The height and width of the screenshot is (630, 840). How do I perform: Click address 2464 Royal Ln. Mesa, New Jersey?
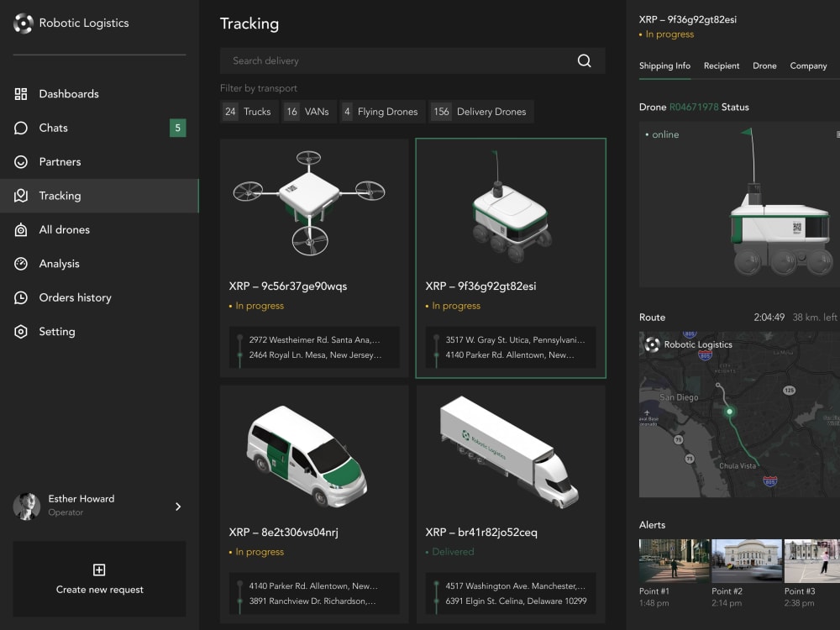(x=316, y=354)
